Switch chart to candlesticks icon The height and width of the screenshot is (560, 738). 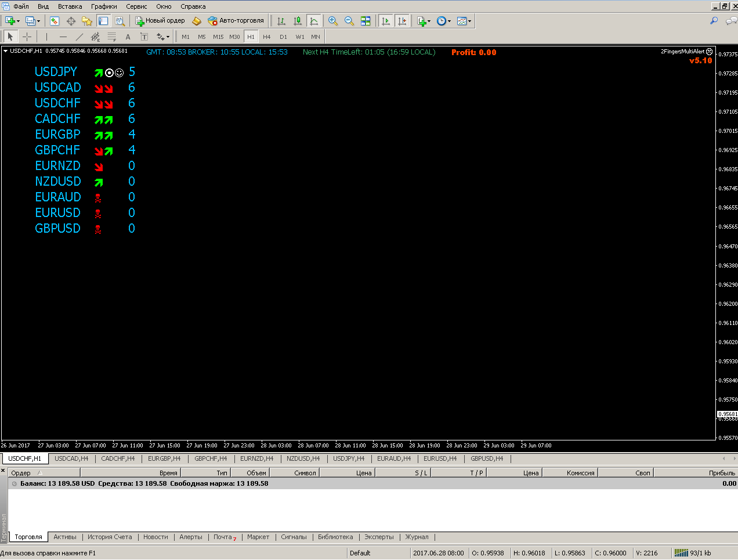point(298,21)
